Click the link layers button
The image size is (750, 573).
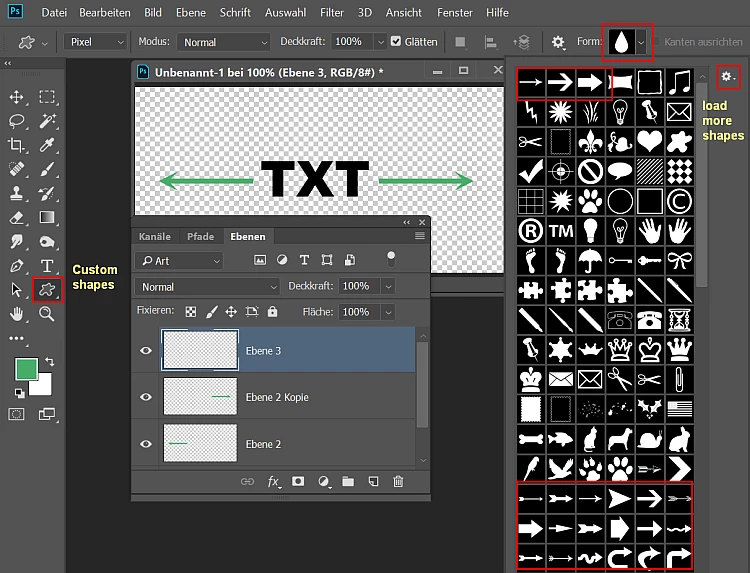(247, 482)
